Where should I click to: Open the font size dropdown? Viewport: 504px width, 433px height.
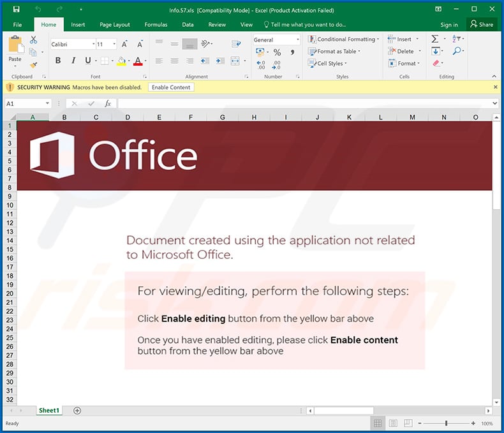[x=114, y=44]
